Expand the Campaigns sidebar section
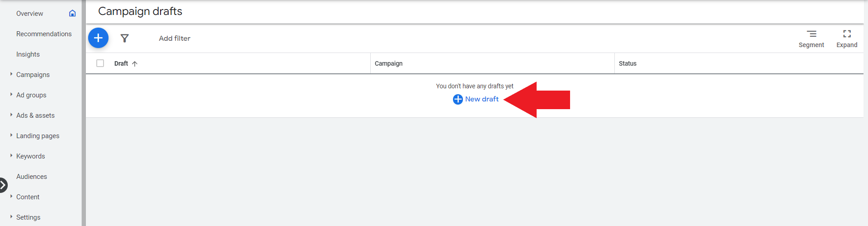This screenshot has width=868, height=226. [x=11, y=74]
